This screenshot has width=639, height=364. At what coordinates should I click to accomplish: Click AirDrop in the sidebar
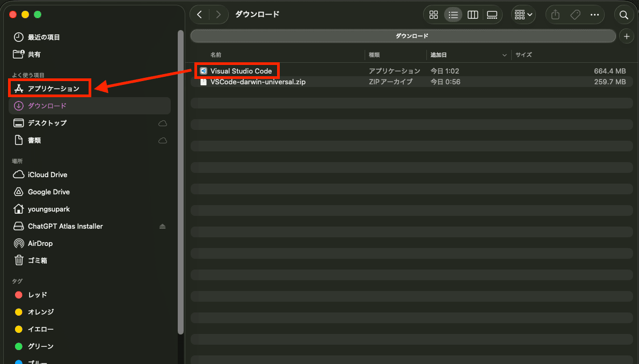click(x=40, y=243)
